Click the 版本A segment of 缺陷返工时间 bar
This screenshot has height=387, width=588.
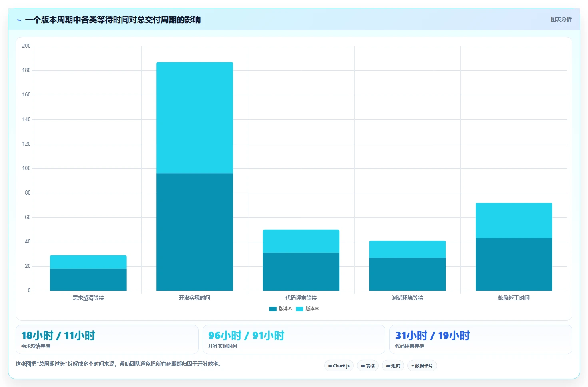point(514,265)
